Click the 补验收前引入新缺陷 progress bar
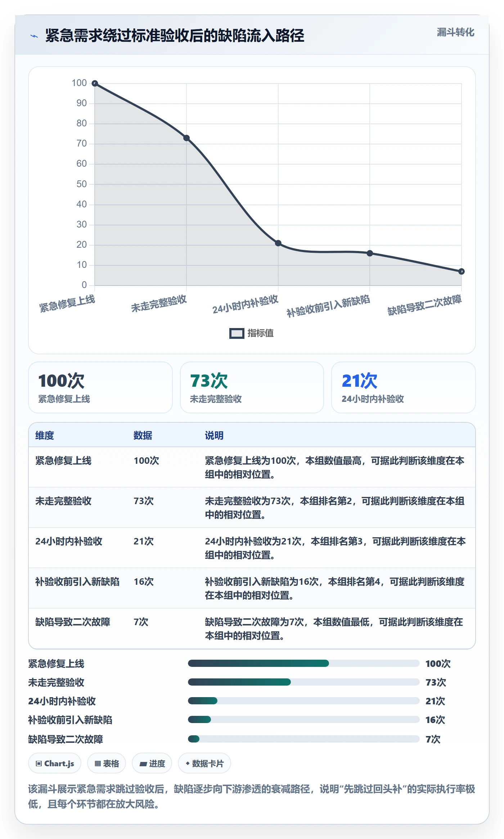Screen dimensions: 504x839 [304, 719]
